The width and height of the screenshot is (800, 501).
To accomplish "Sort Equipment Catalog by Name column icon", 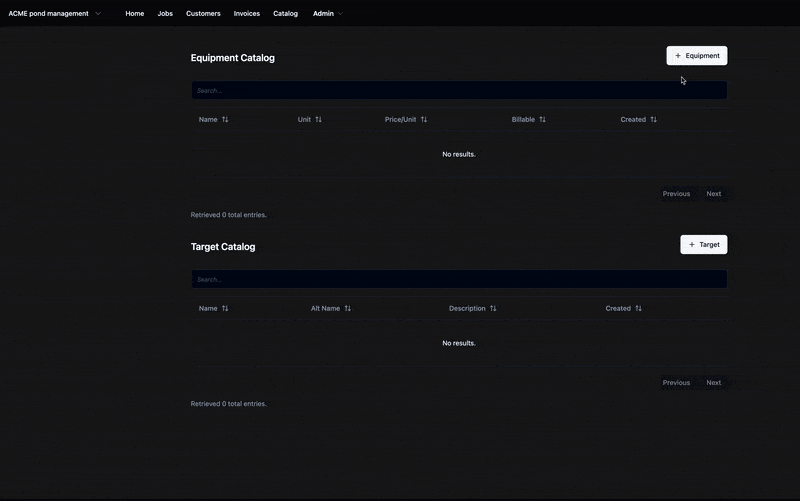I will click(x=225, y=119).
